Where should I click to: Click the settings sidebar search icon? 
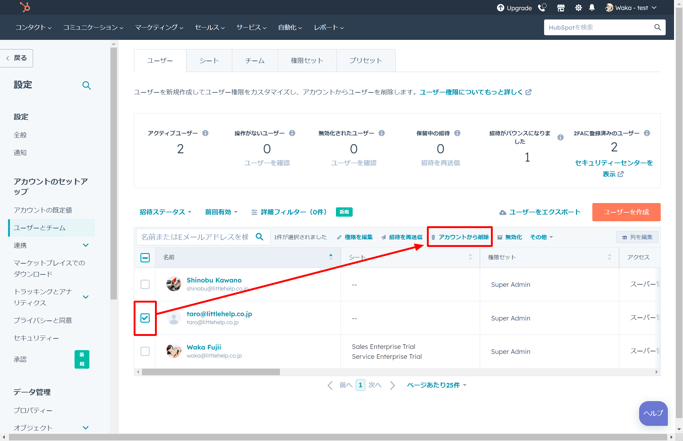pyautogui.click(x=86, y=86)
